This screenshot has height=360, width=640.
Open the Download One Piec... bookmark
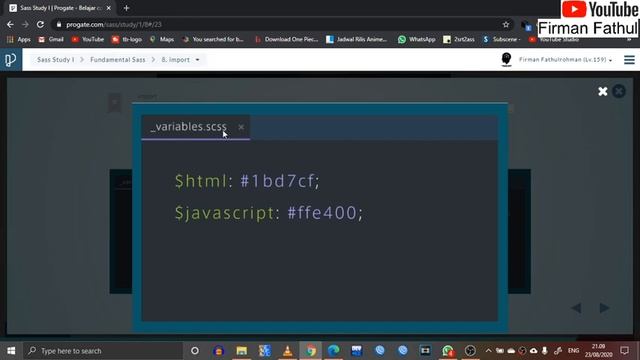pyautogui.click(x=287, y=39)
